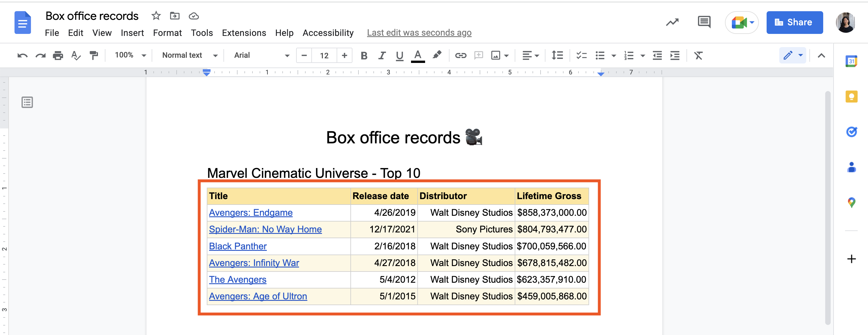This screenshot has width=868, height=335.
Task: Click the font color icon
Action: pyautogui.click(x=417, y=55)
